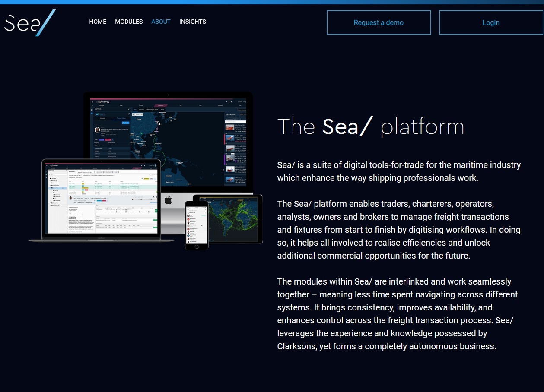Click the Apple logo on the iMac mockup
This screenshot has width=544, height=392.
(168, 199)
